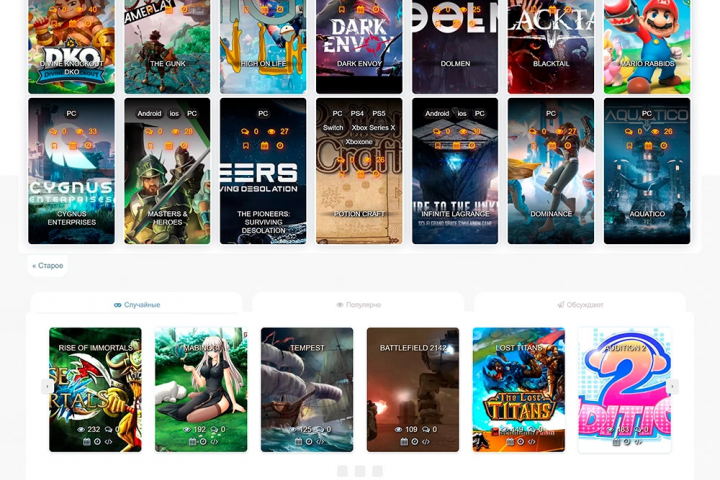Click comments icon on Aquatico card
Screen dimensions: 720x480
point(628,131)
